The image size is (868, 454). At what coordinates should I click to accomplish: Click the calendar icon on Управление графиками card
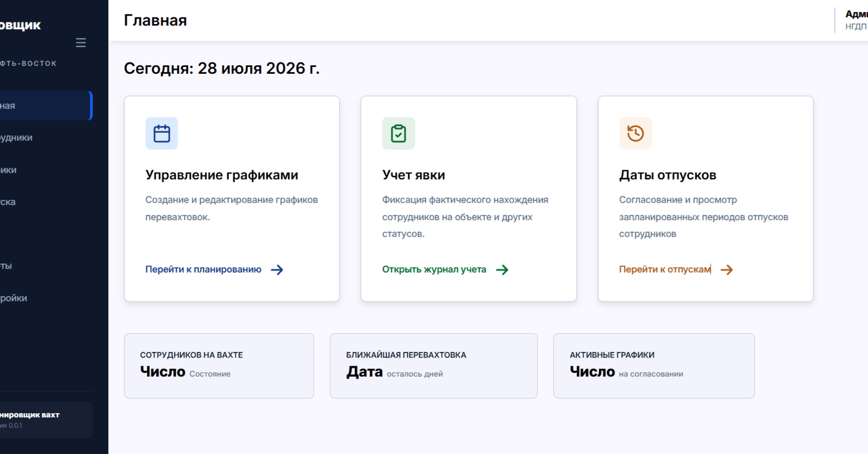(x=162, y=133)
